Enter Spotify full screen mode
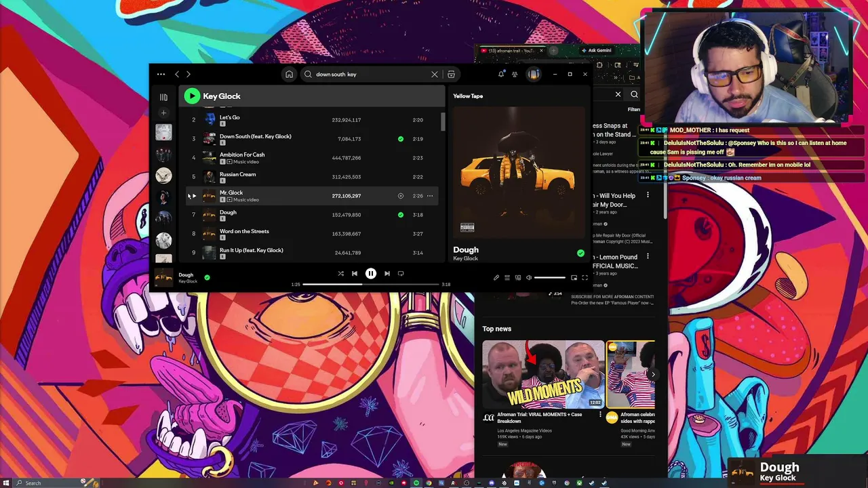Viewport: 868px width, 488px height. click(x=585, y=278)
